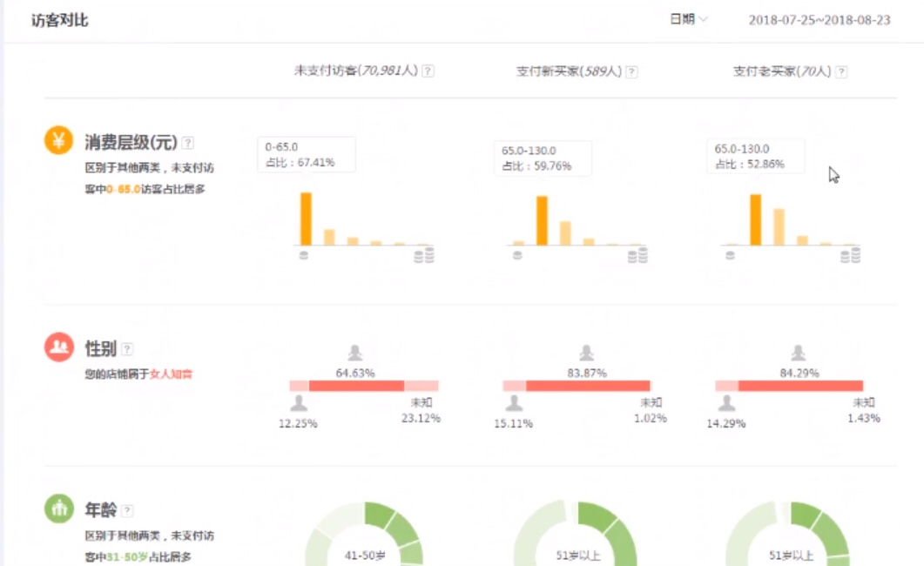Click the coin-stack icon under 支付老买家 chart

tap(850, 255)
